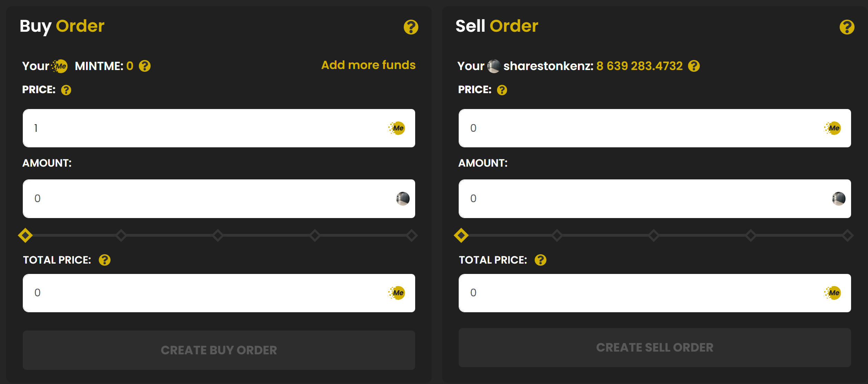This screenshot has width=868, height=384.
Task: Click the Sell Order total price field
Action: pyautogui.click(x=642, y=293)
